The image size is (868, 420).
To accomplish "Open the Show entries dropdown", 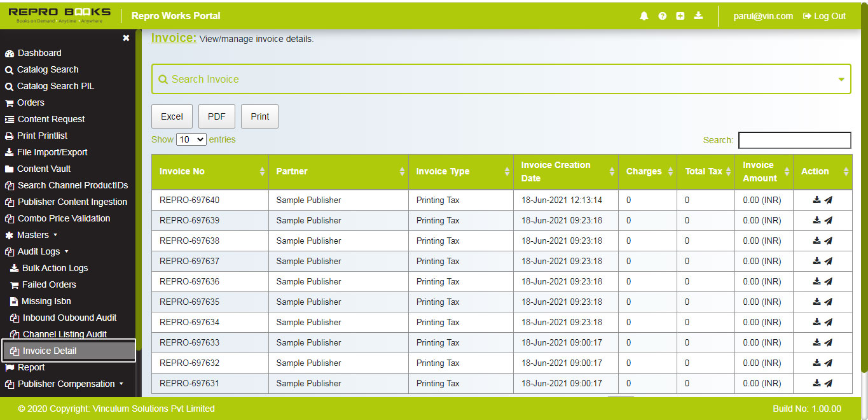I will click(191, 139).
